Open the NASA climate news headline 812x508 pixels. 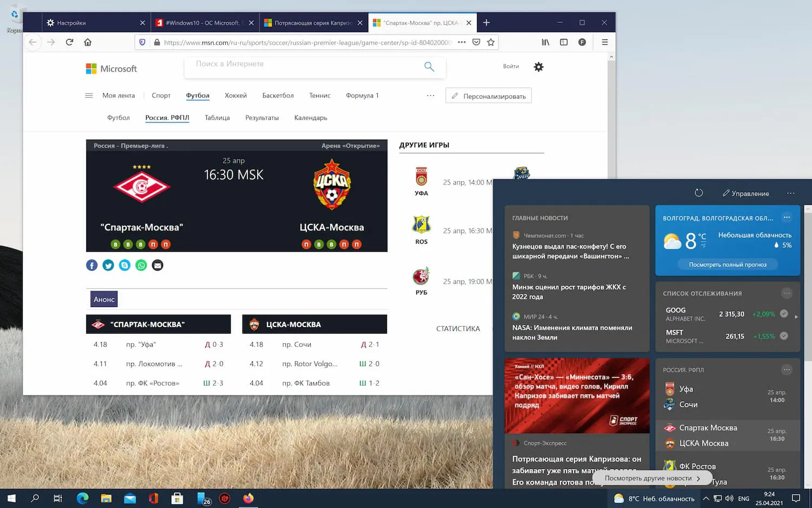pos(572,333)
